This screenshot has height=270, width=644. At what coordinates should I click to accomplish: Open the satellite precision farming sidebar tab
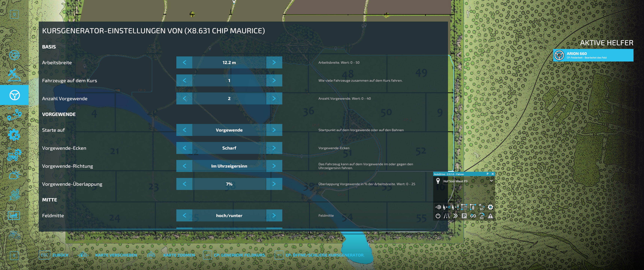(x=14, y=75)
